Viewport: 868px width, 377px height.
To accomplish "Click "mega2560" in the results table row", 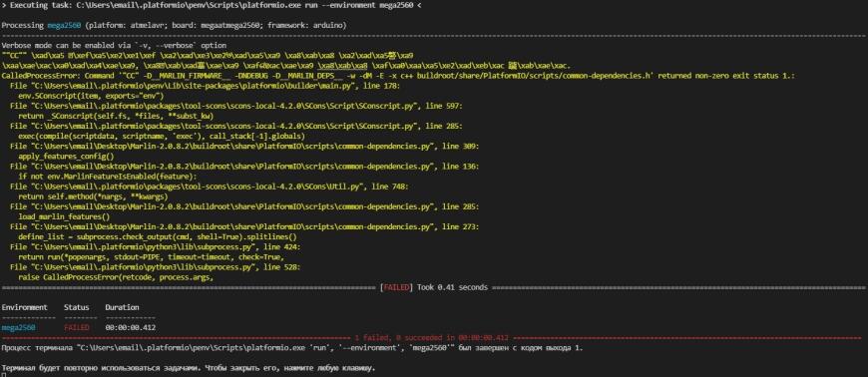I will pos(18,328).
